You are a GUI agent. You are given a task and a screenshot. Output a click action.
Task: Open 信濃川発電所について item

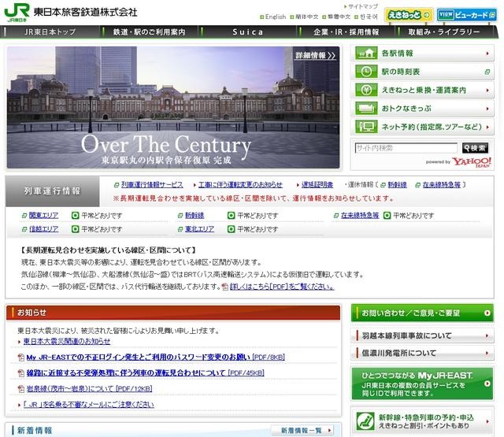pos(422,353)
